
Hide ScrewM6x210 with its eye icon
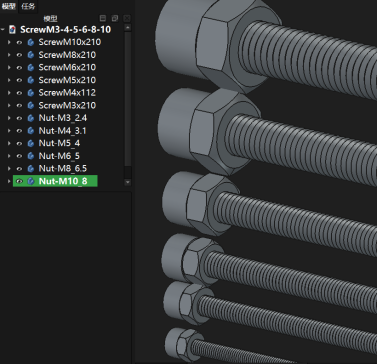(x=19, y=68)
